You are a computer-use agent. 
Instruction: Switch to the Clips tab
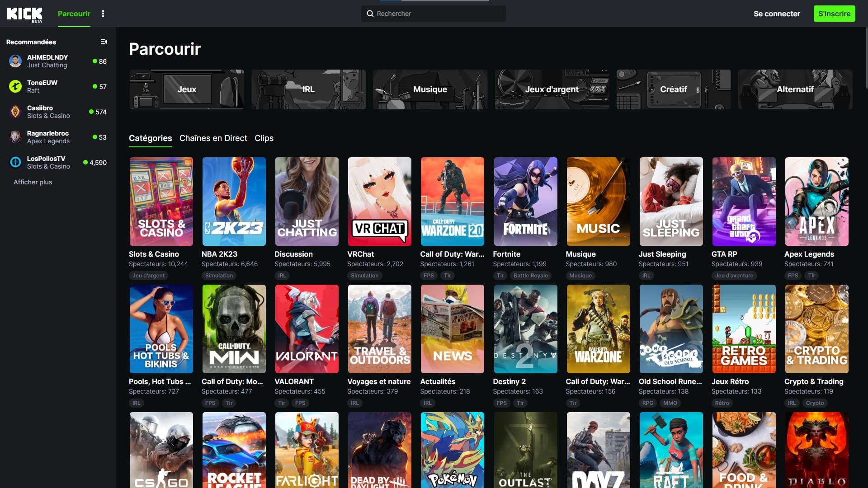coord(264,138)
